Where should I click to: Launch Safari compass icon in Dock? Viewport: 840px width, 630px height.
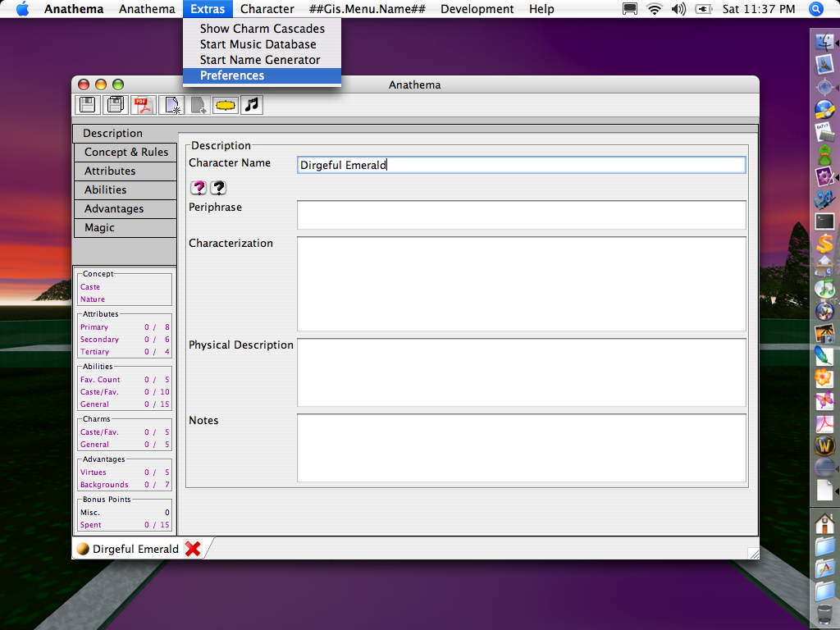coord(825,87)
